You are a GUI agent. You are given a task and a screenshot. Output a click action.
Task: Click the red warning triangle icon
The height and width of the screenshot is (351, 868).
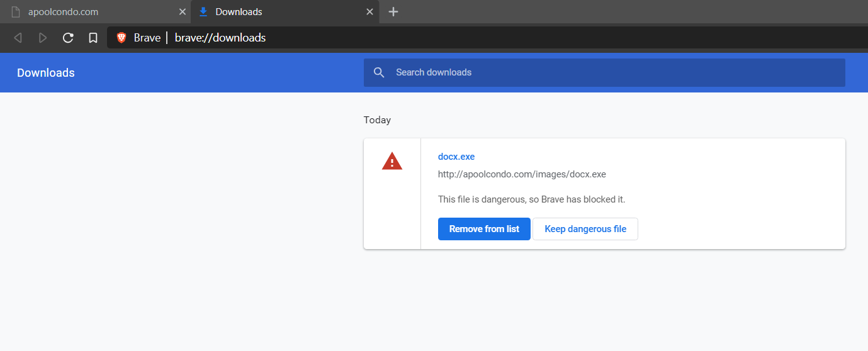click(392, 162)
